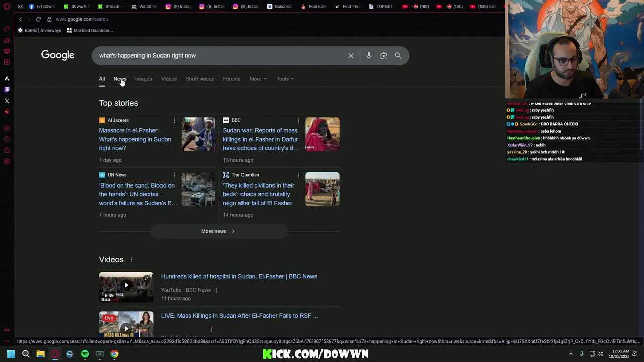Image resolution: width=644 pixels, height=362 pixels.
Task: Open Opera GX sidebar settings gear
Action: pyautogui.click(x=7, y=161)
